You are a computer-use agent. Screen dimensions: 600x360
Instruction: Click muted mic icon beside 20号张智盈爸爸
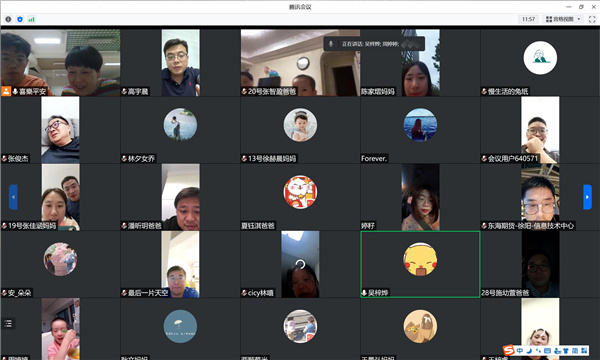click(x=244, y=91)
